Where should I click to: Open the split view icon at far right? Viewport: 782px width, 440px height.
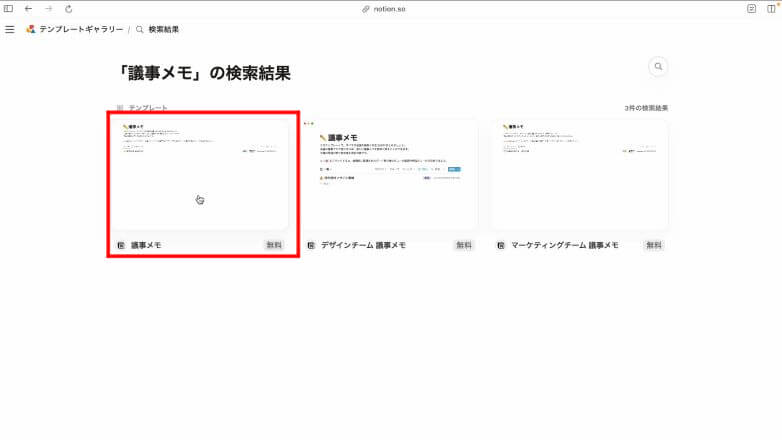(771, 8)
